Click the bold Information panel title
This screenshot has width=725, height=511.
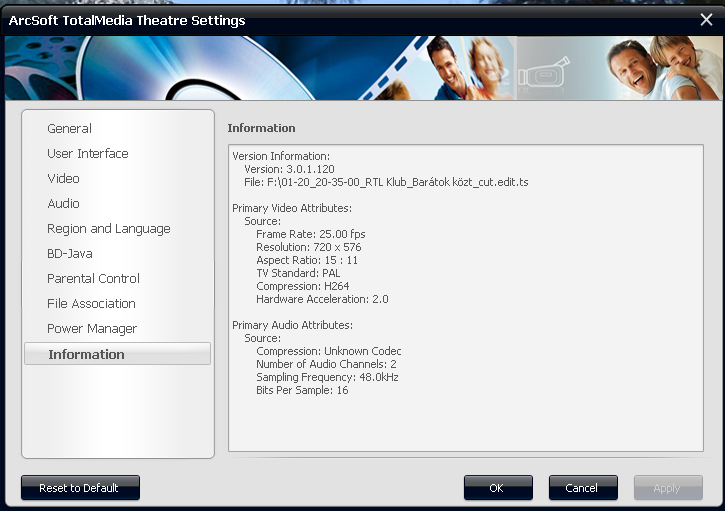(x=261, y=128)
